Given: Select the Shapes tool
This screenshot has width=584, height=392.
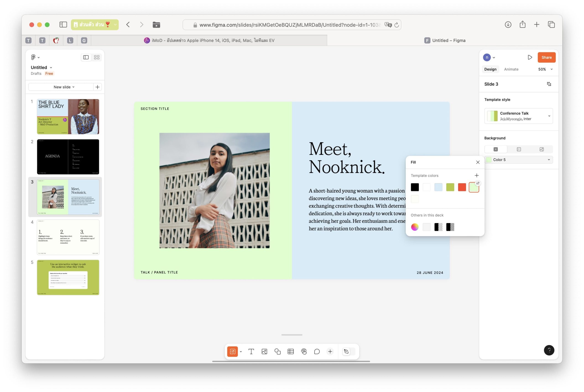Looking at the screenshot, I should pyautogui.click(x=277, y=351).
